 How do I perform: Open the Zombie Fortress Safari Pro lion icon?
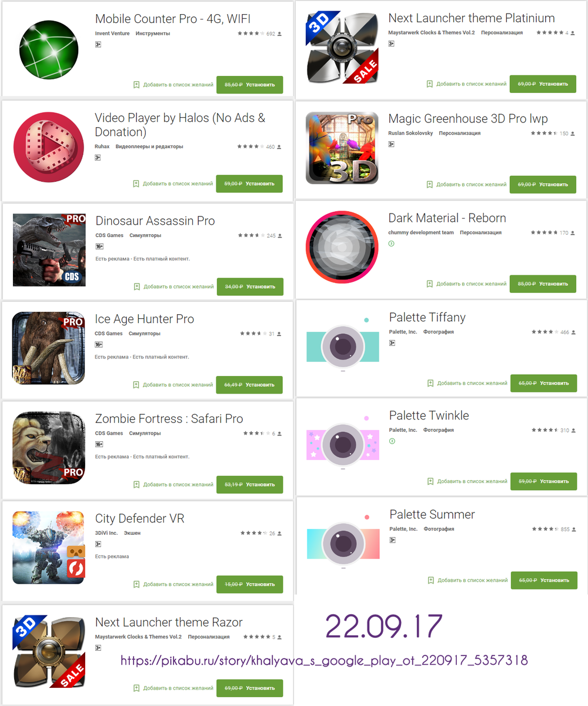pyautogui.click(x=49, y=448)
